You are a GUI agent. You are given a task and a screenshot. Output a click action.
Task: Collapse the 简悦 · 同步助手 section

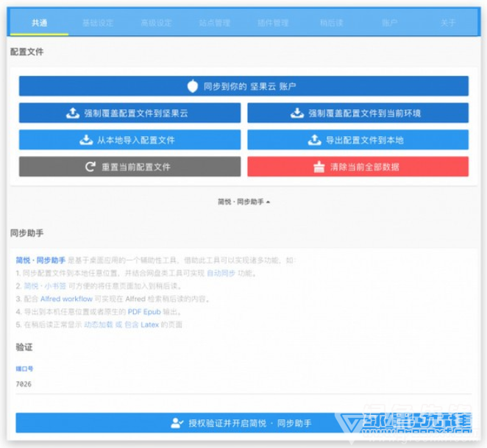[243, 202]
